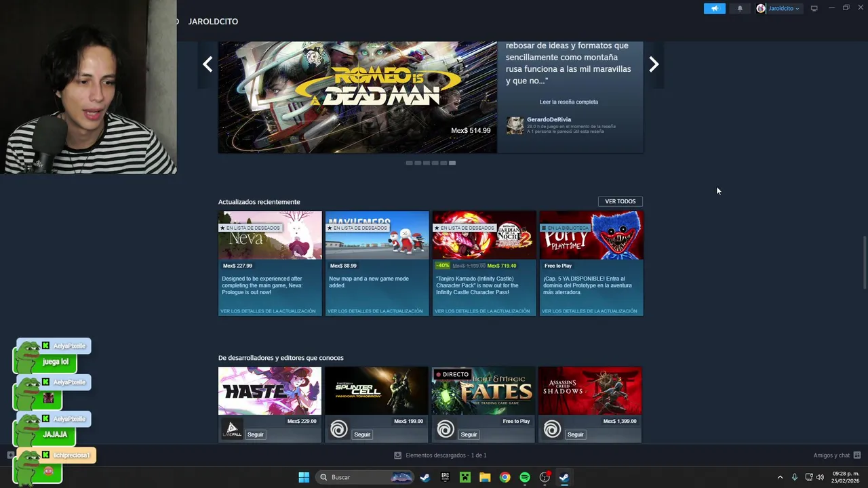The image size is (868, 488).
Task: Expand hidden system tray icons chevron
Action: pos(780,477)
